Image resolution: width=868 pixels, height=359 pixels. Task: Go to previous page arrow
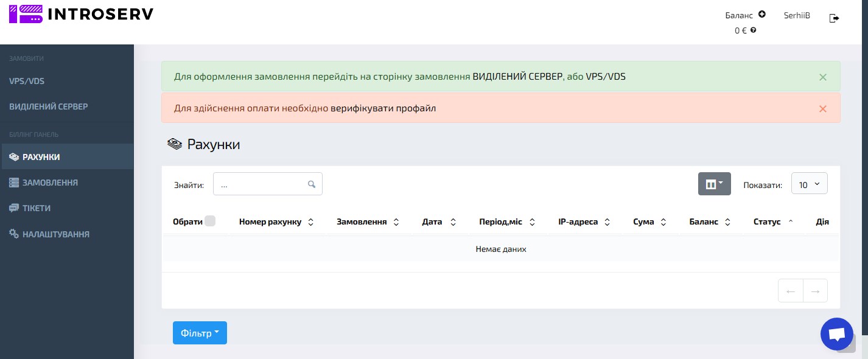tap(791, 291)
